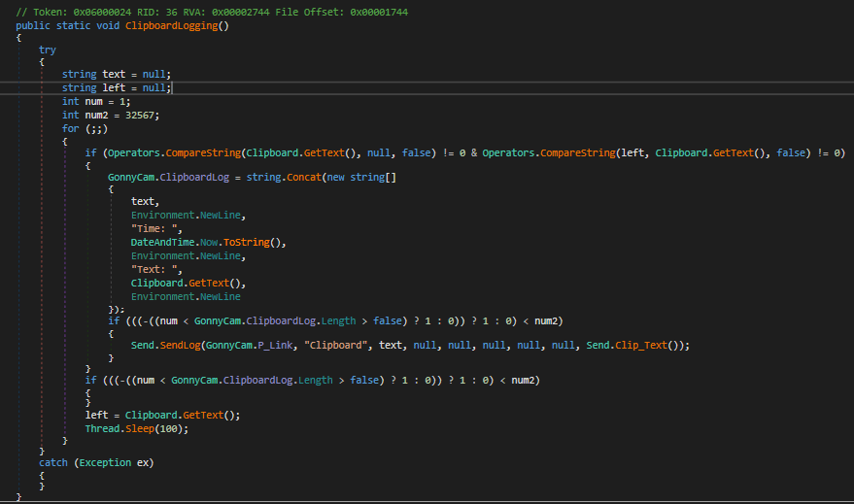Click the 'for (;;)' loop keyword
Image resolution: width=854 pixels, height=504 pixels.
coord(70,128)
